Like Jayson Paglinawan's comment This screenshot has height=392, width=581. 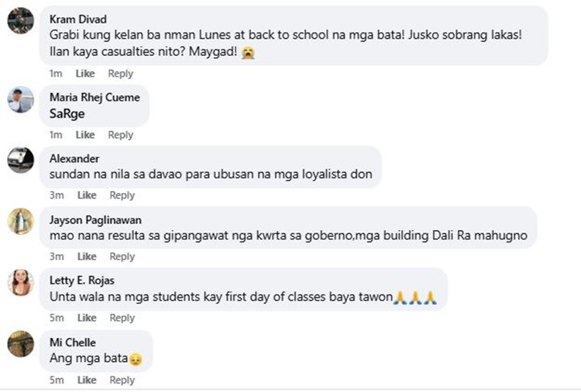[87, 256]
